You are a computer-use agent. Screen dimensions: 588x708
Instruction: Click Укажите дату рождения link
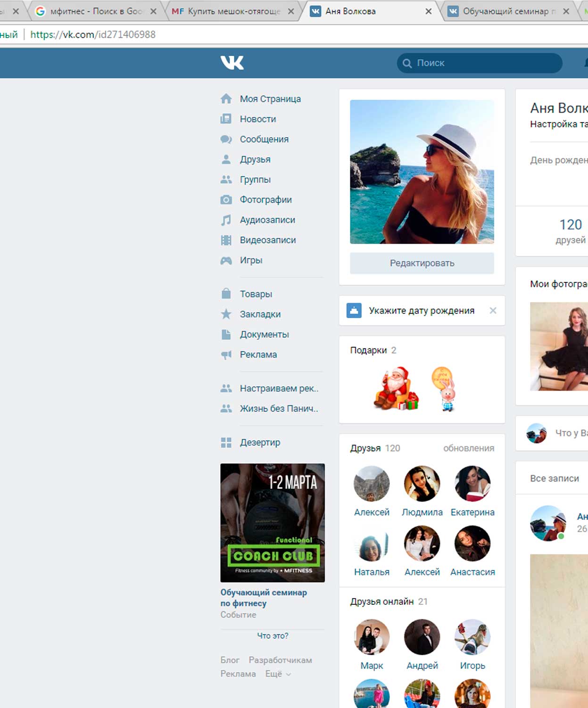[x=422, y=311]
